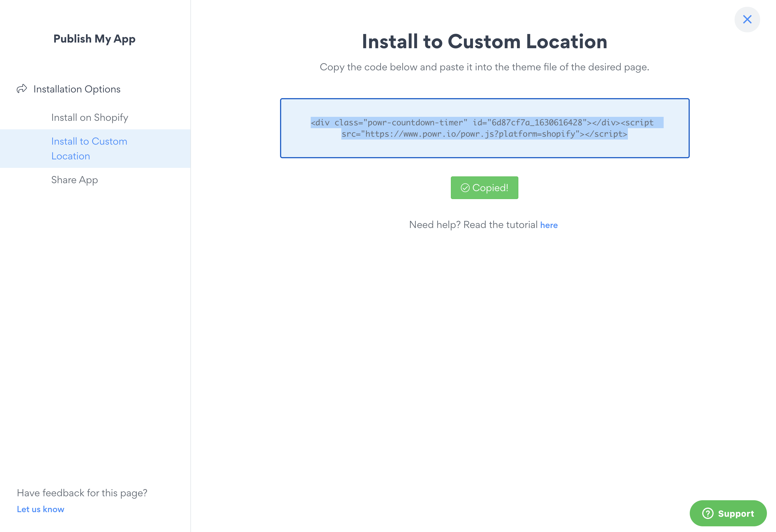Open the tutorial via 'here' link
Viewport: 776px width, 532px height.
(549, 225)
